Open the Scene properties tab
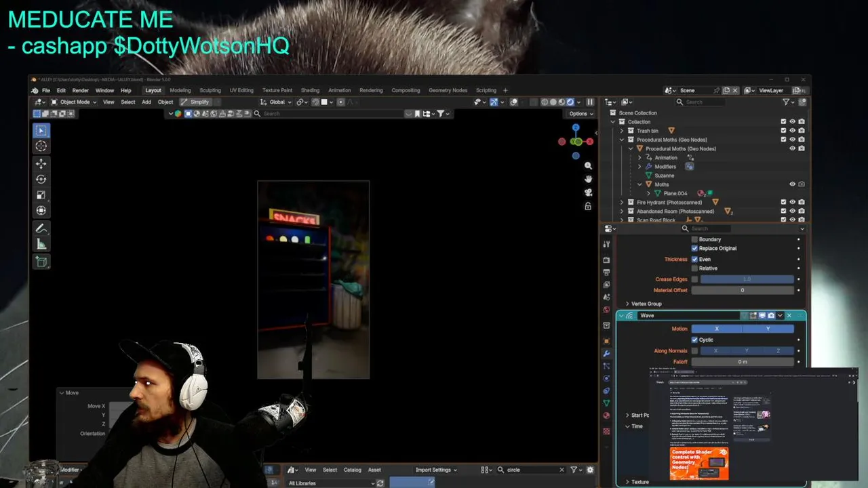 [606, 297]
